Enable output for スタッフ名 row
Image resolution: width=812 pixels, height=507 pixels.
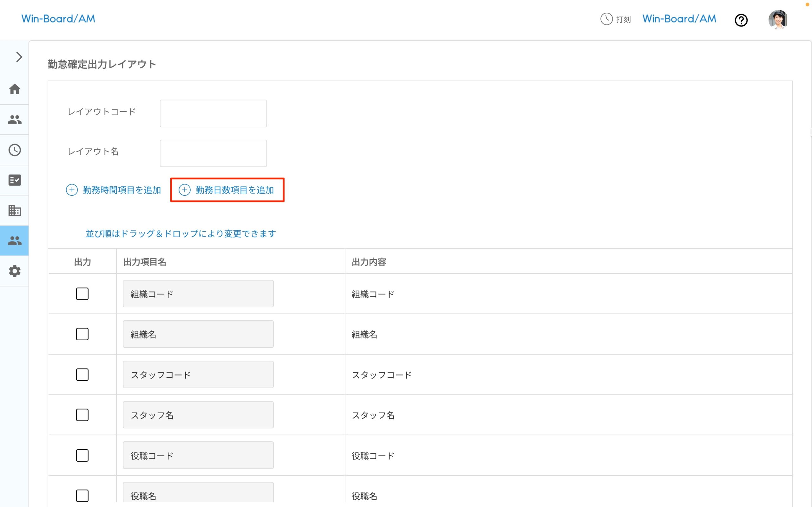tap(82, 415)
